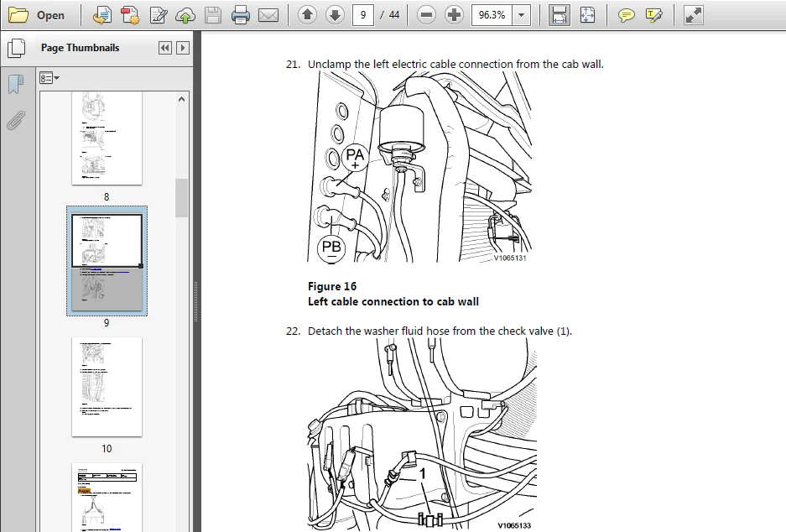
Task: Zoom out with the minus button
Action: tap(426, 15)
